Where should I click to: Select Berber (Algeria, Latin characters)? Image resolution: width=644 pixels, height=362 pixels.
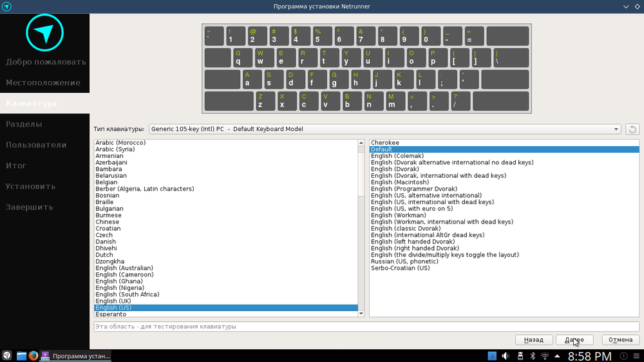226,189
